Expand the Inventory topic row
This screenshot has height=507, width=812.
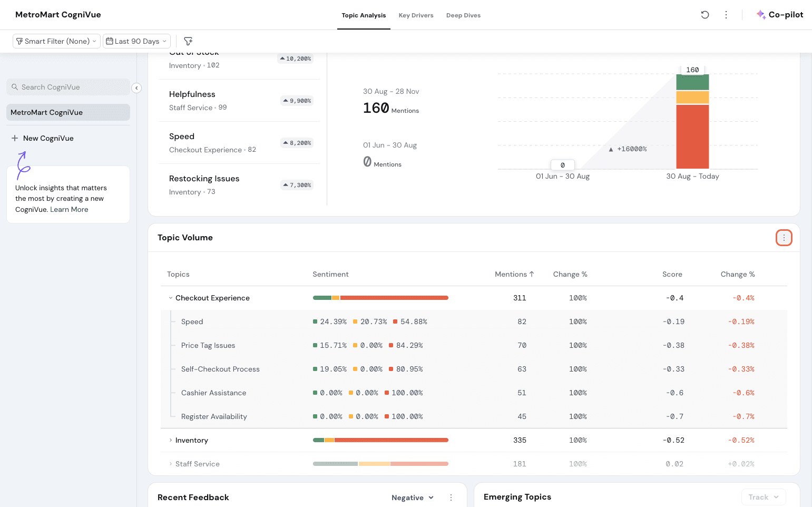click(x=171, y=440)
